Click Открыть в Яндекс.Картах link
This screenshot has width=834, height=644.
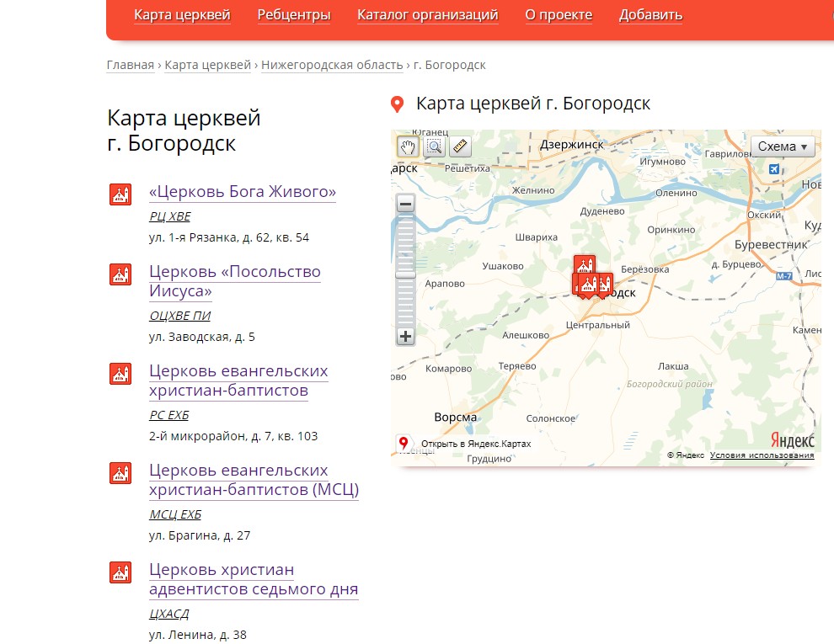[x=475, y=444]
